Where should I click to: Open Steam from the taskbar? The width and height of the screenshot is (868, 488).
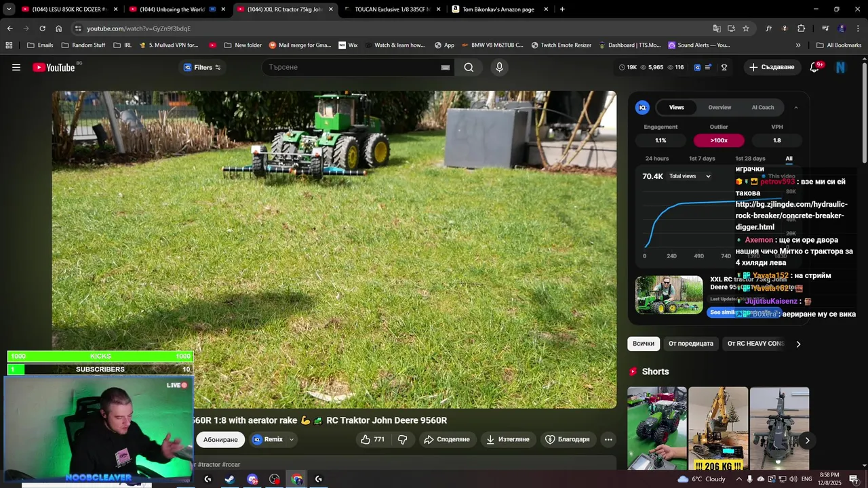[x=230, y=479]
